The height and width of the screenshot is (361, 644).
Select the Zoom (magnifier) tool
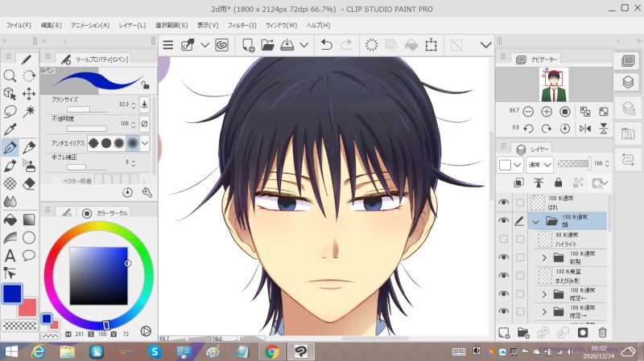pos(10,76)
